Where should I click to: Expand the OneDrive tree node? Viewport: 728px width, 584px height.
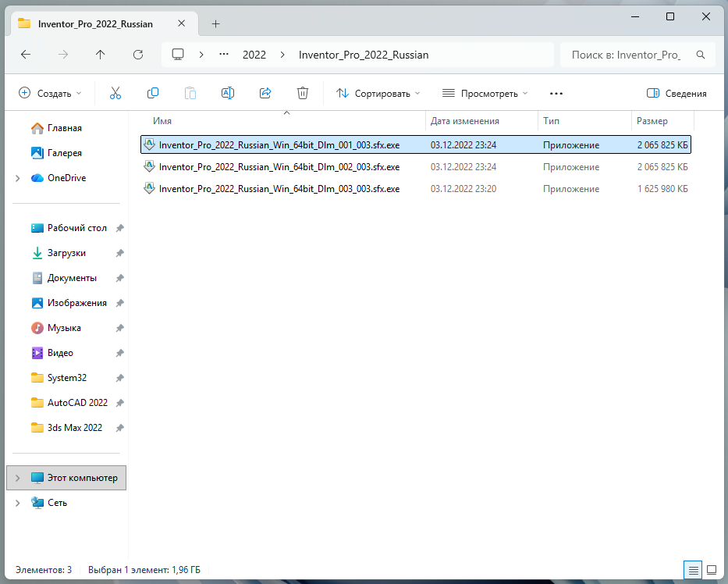click(18, 178)
